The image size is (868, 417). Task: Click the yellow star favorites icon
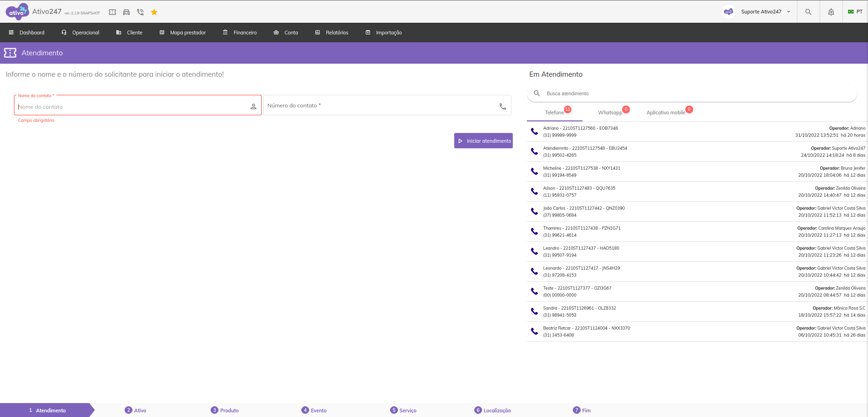point(154,12)
